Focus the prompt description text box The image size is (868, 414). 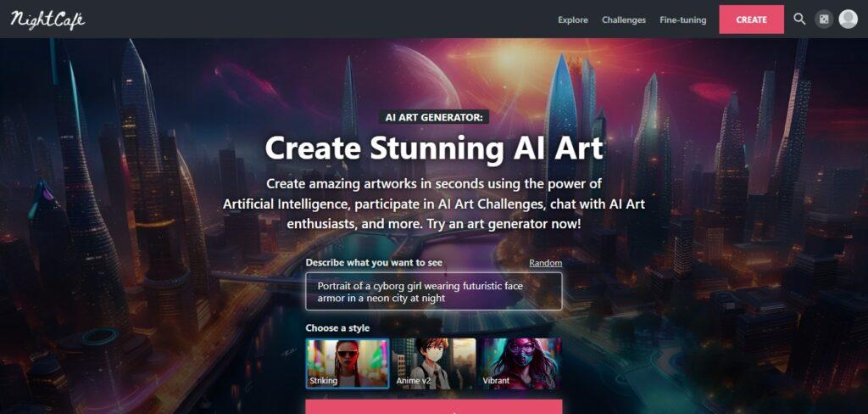click(433, 292)
